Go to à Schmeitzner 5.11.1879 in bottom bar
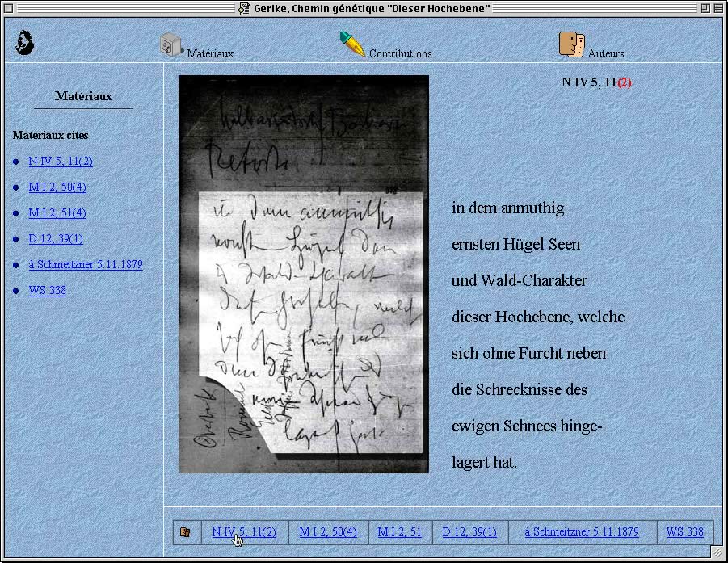 [582, 532]
